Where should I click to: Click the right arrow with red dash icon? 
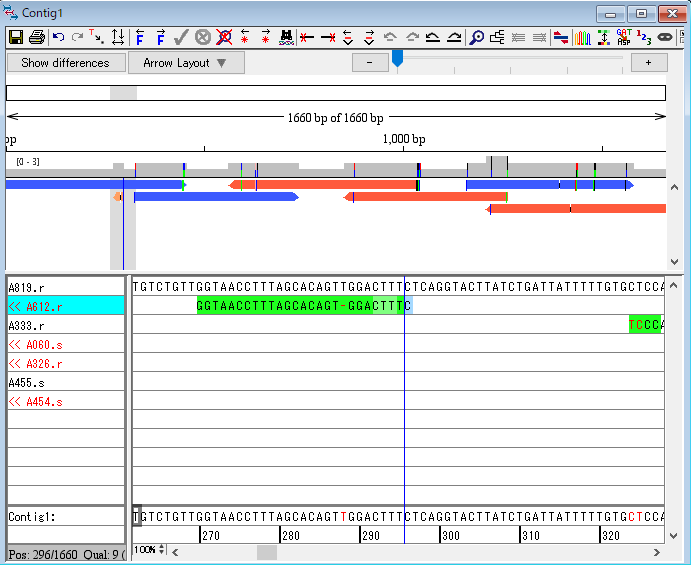369,37
